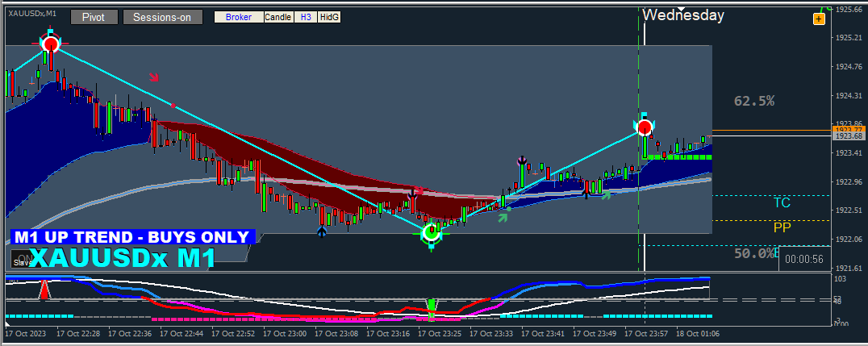Screen dimensions: 868x346
Task: Click the PP pivot level label
Action: pos(782,227)
